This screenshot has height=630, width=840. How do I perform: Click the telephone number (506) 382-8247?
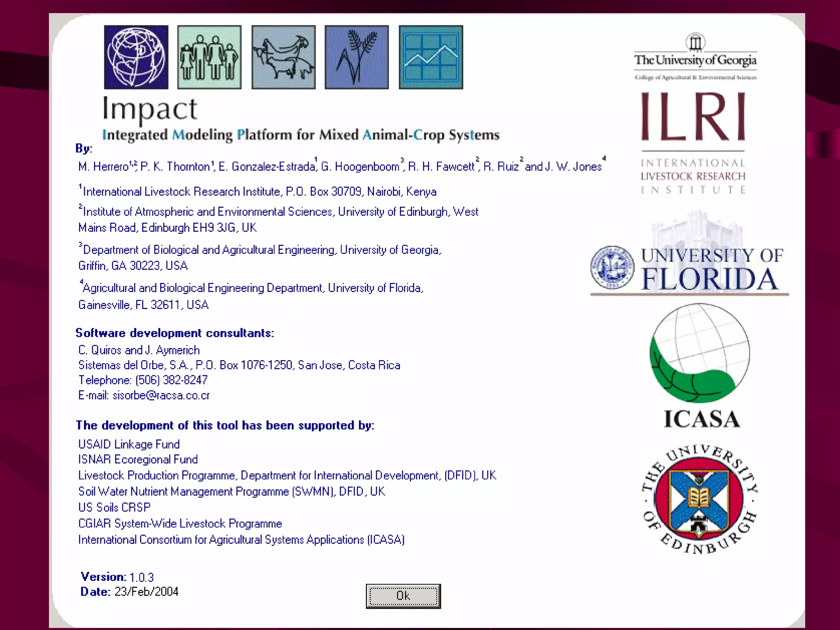coord(171,380)
